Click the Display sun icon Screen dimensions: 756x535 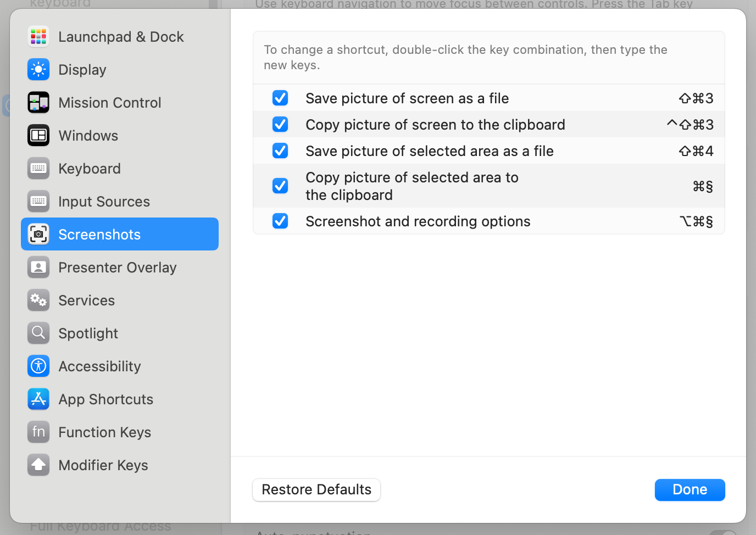click(38, 70)
